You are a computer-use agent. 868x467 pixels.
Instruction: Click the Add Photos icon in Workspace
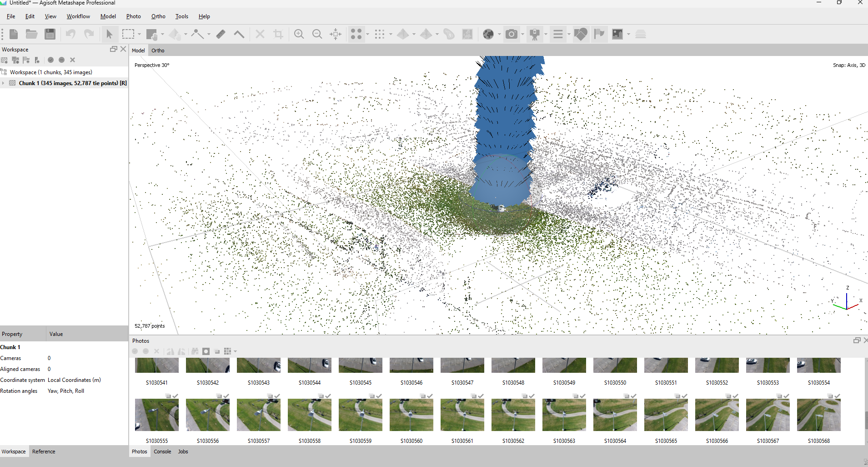(15, 60)
